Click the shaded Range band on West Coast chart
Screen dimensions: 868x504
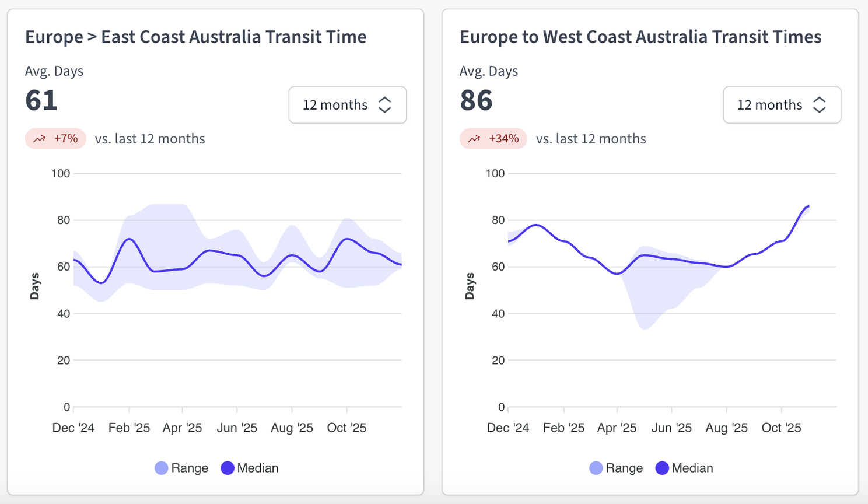pyautogui.click(x=647, y=297)
